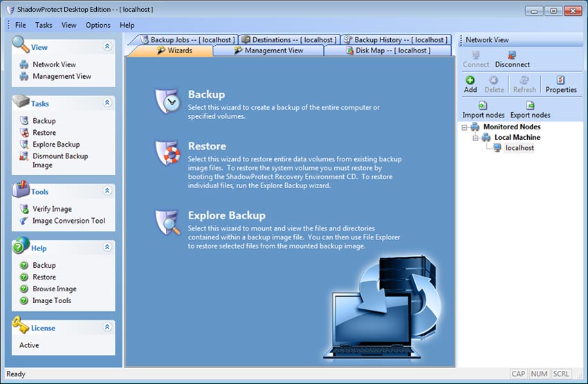Screen dimensions: 588x384
Task: Click the Active license status text
Action: coord(29,345)
